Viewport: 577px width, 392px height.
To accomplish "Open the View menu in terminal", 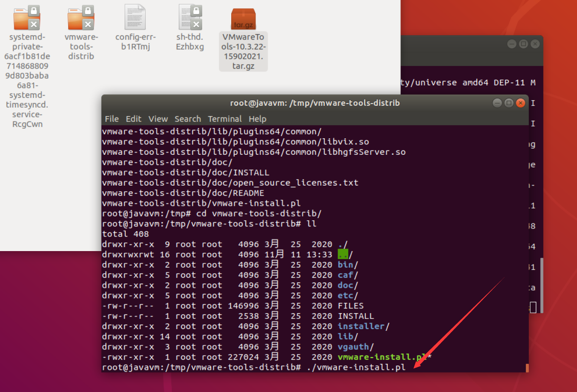I will 158,119.
